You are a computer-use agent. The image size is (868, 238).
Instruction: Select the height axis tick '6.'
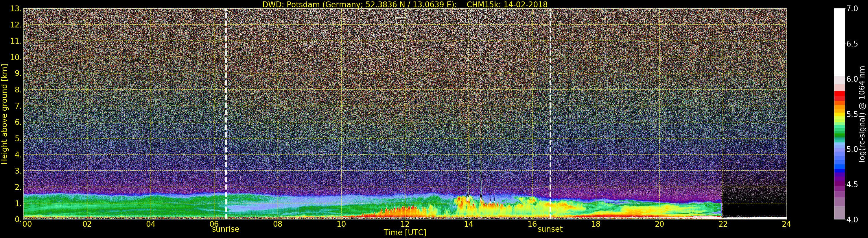(x=18, y=122)
